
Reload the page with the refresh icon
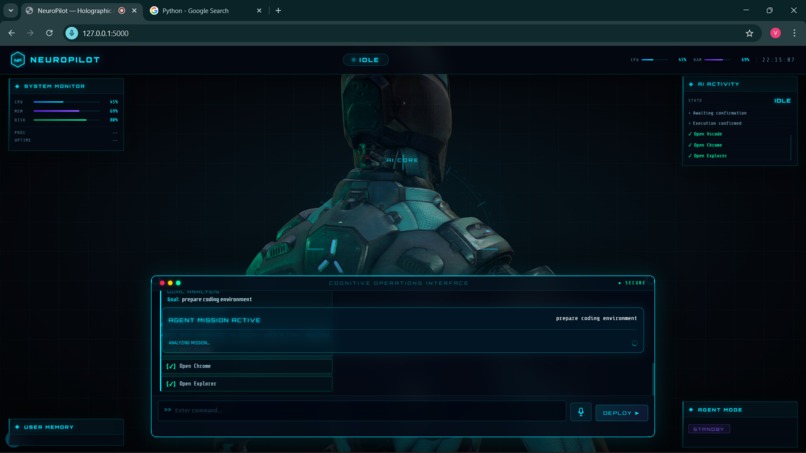[49, 33]
